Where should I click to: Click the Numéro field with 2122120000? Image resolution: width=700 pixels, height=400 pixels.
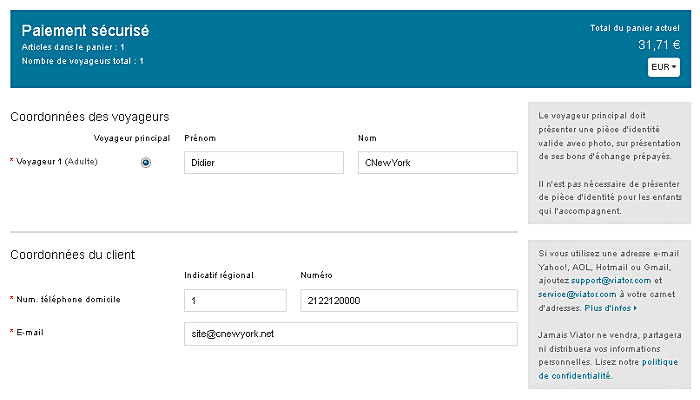click(409, 300)
